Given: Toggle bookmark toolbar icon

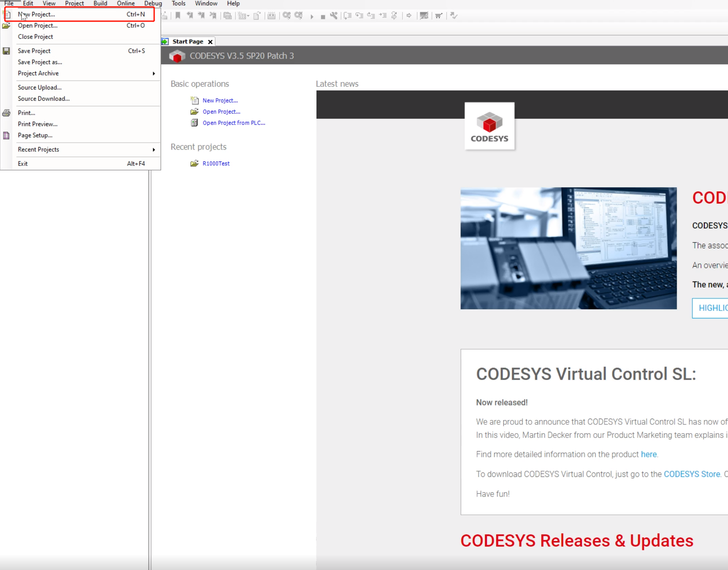Looking at the screenshot, I should 178,16.
